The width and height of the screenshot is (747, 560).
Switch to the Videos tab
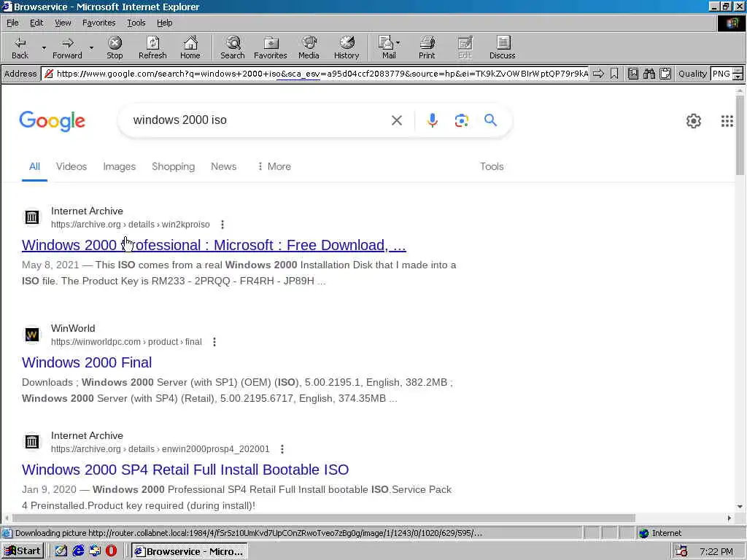[x=71, y=167]
